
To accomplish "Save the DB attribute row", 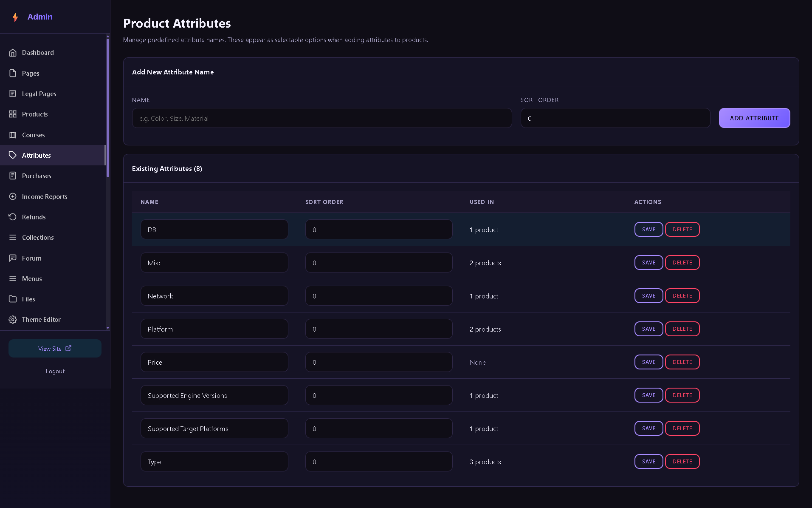I will [648, 230].
